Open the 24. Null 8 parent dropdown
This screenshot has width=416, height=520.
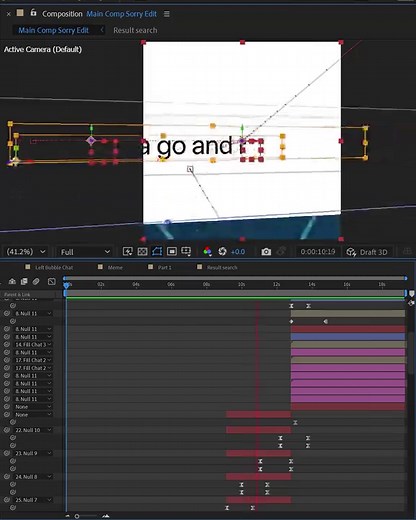pyautogui.click(x=33, y=477)
